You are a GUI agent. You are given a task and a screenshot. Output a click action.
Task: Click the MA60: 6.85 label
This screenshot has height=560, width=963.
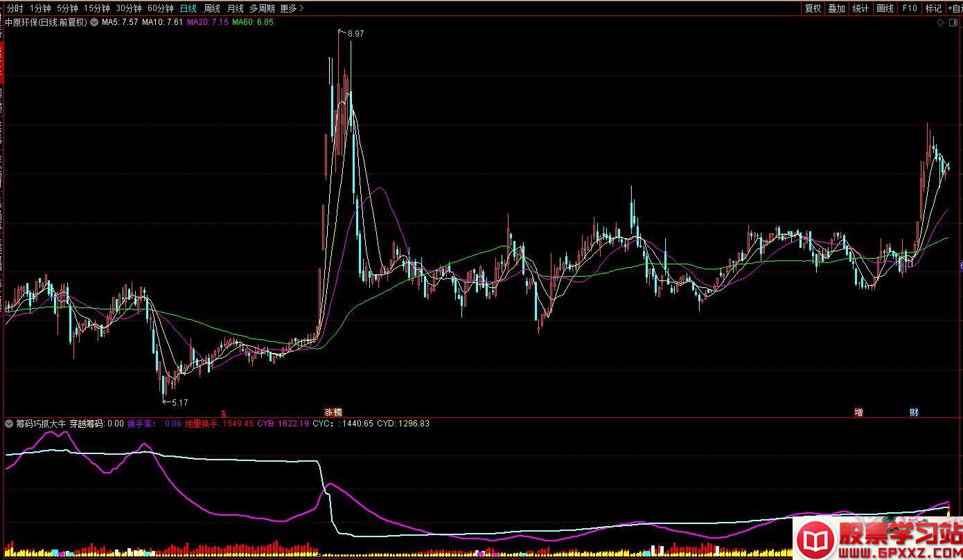tap(253, 22)
